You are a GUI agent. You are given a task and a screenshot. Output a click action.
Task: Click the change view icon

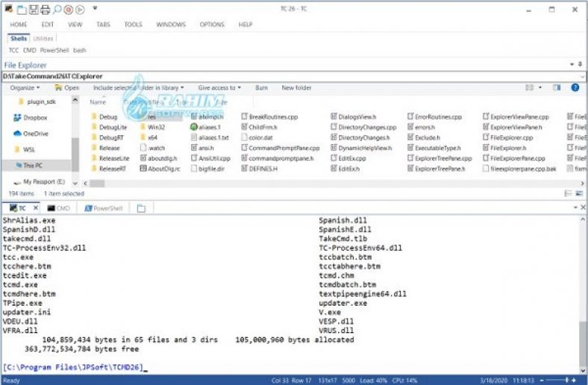click(529, 88)
